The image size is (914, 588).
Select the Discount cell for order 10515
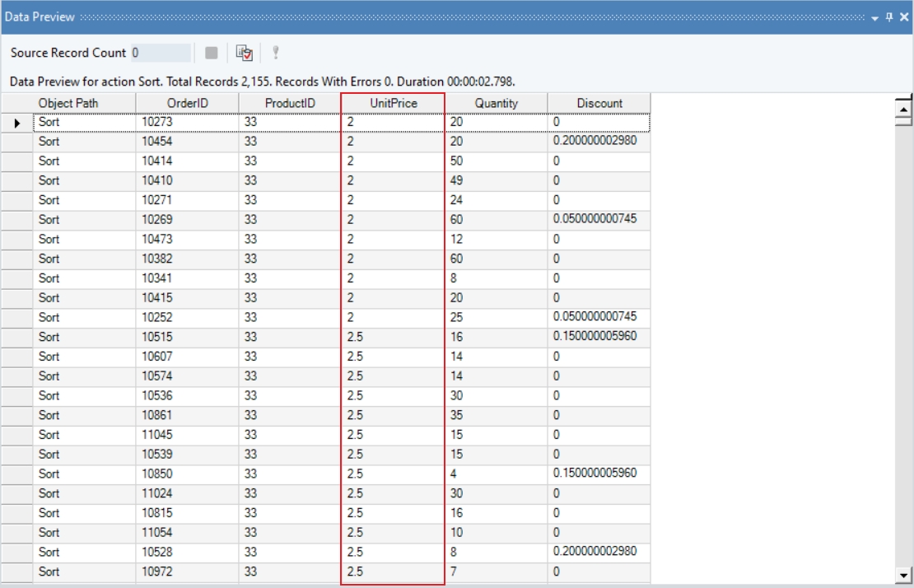tap(599, 337)
